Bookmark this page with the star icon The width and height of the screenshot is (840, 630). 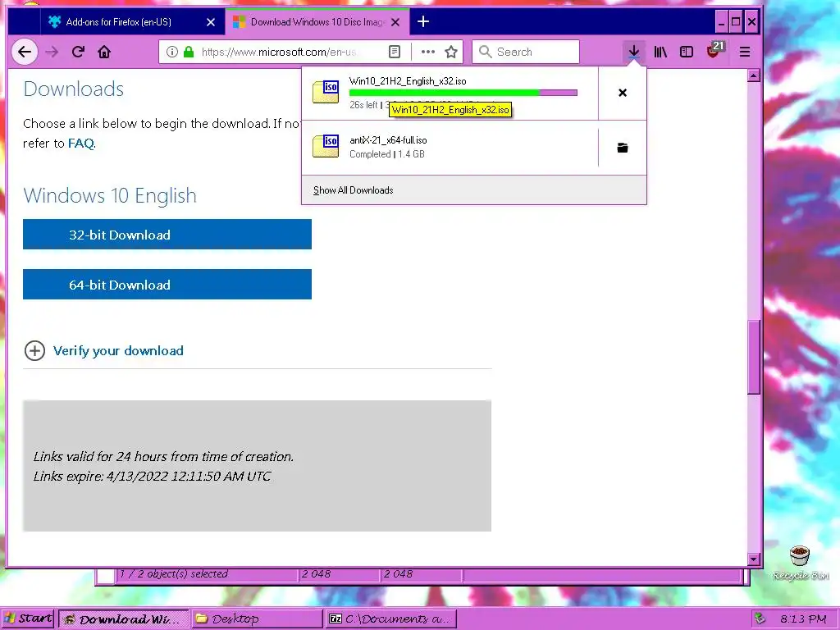click(x=451, y=52)
